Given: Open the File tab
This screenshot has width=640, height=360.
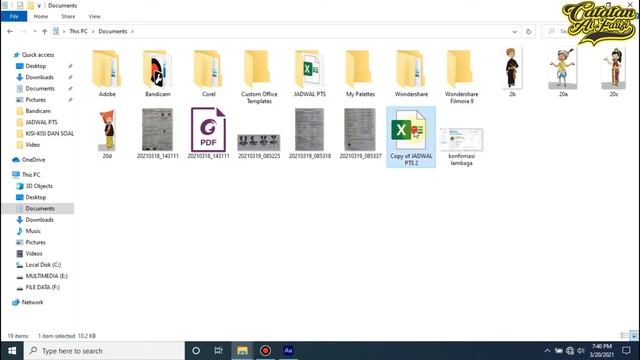Looking at the screenshot, I should (x=14, y=16).
